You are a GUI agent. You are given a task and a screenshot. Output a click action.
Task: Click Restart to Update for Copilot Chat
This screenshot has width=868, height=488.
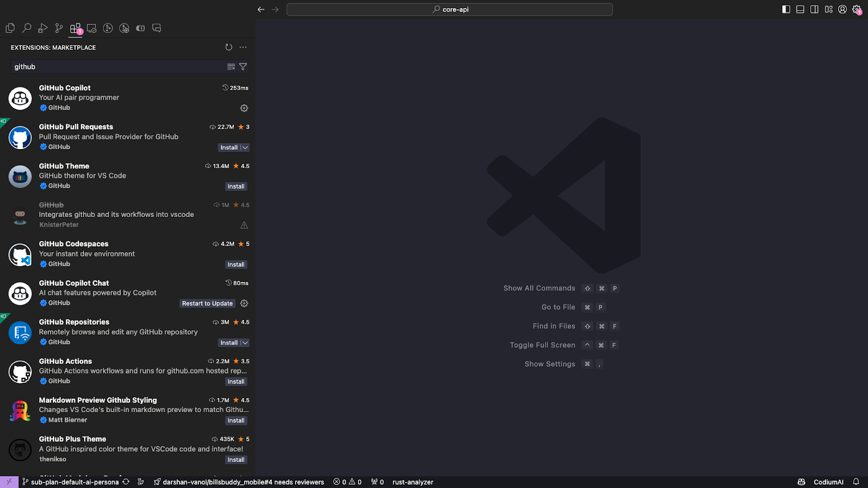click(207, 304)
